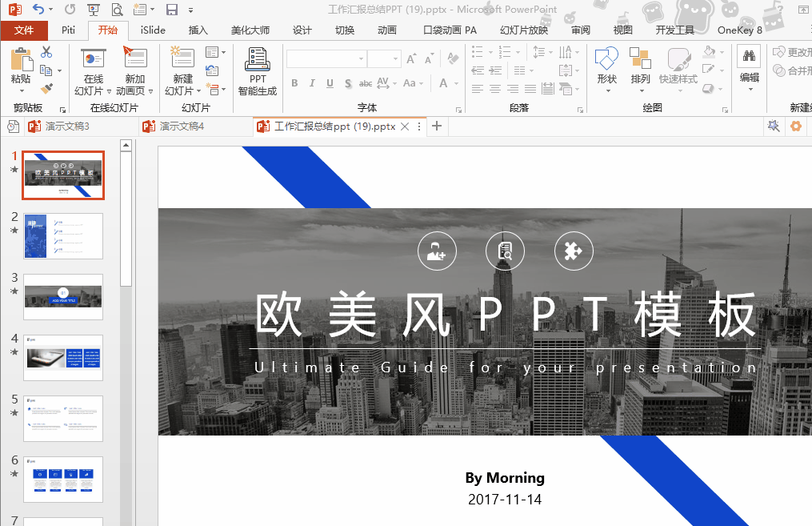
Task: Click the 新建幻灯片 new slide icon
Action: pyautogui.click(x=183, y=71)
